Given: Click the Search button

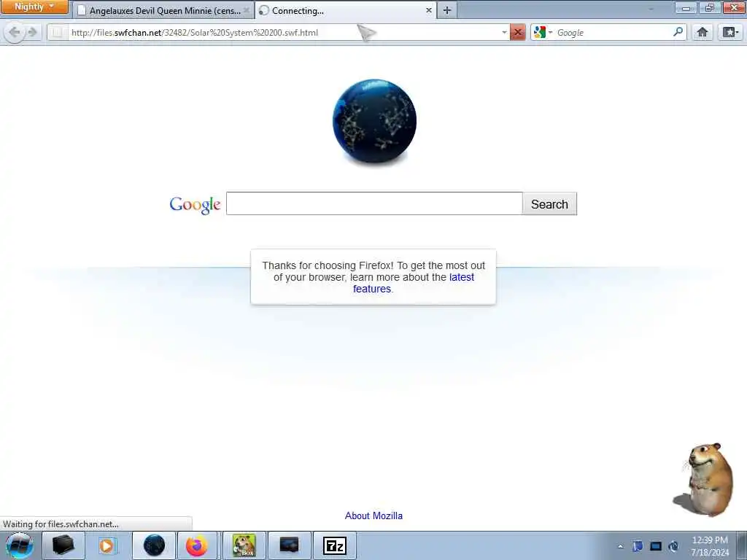Looking at the screenshot, I should pos(549,204).
